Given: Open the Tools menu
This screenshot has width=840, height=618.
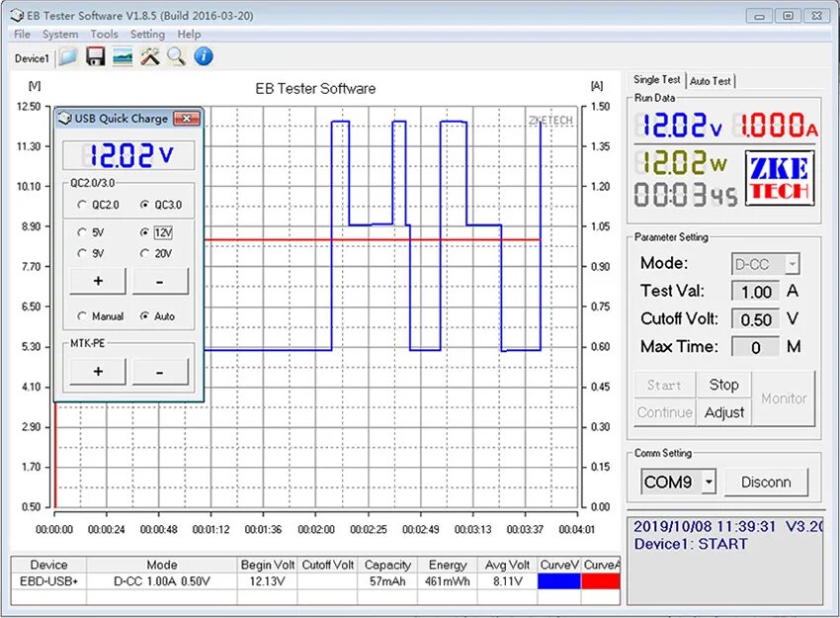Looking at the screenshot, I should point(104,35).
